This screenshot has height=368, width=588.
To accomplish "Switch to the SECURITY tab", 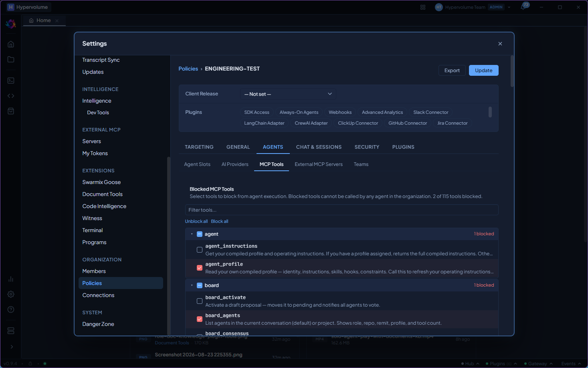I will click(x=367, y=147).
